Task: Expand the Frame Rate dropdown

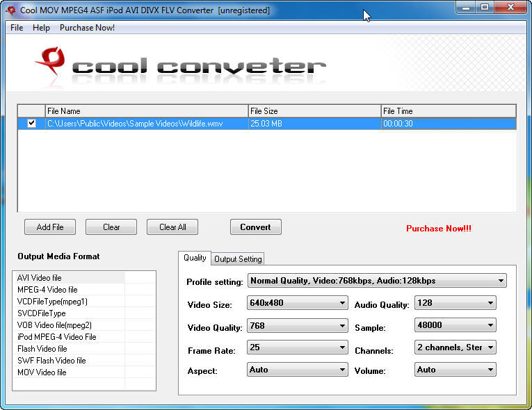Action: [298, 347]
